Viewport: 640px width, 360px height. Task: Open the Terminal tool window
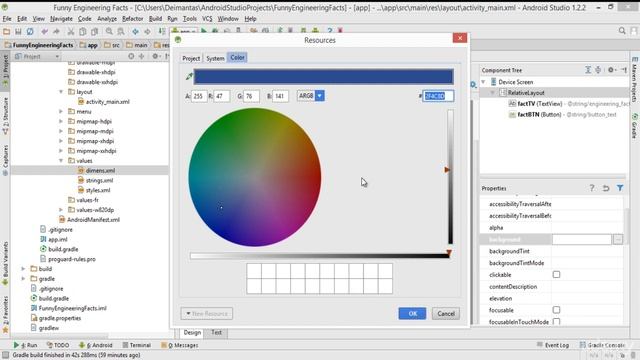(x=137, y=345)
